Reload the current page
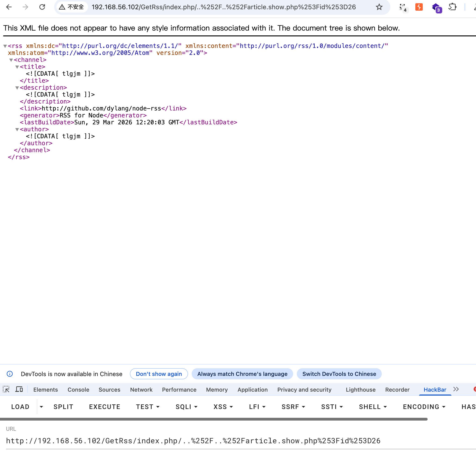The width and height of the screenshot is (476, 453). pos(42,7)
